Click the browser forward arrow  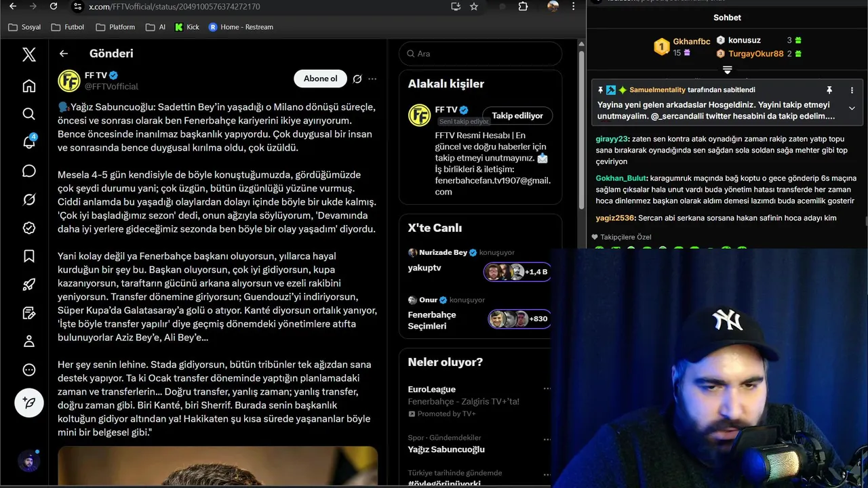33,6
